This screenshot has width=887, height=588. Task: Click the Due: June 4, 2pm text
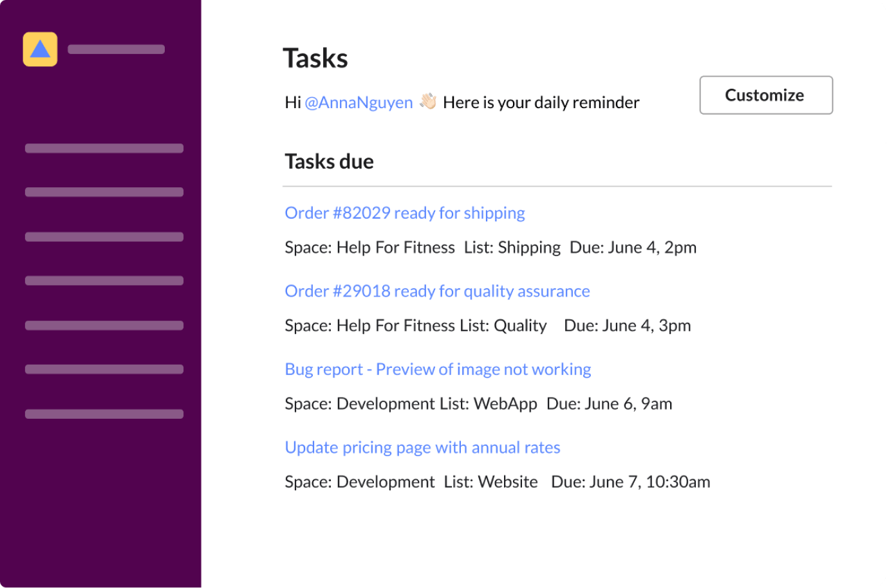pyautogui.click(x=633, y=248)
